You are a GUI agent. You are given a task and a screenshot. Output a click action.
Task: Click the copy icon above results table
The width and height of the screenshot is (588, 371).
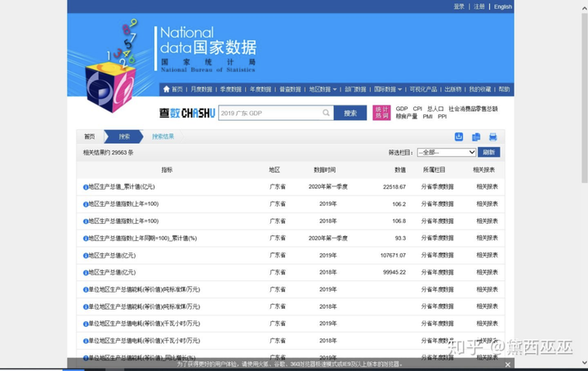coord(476,137)
